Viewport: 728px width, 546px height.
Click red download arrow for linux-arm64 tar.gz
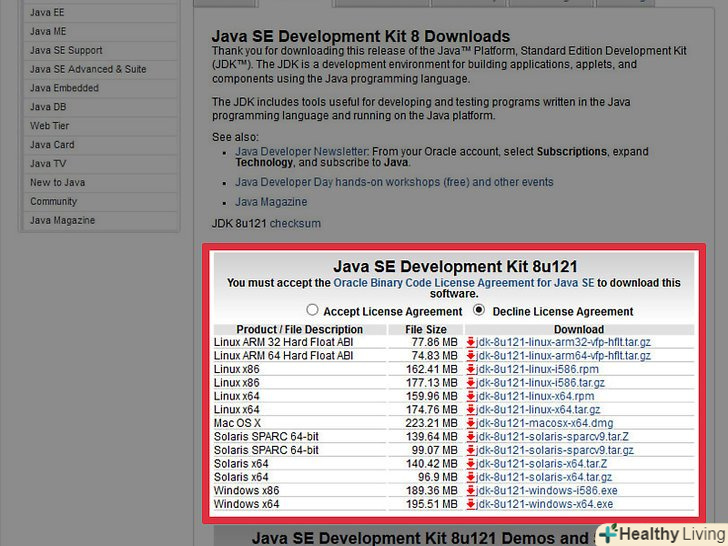(471, 356)
